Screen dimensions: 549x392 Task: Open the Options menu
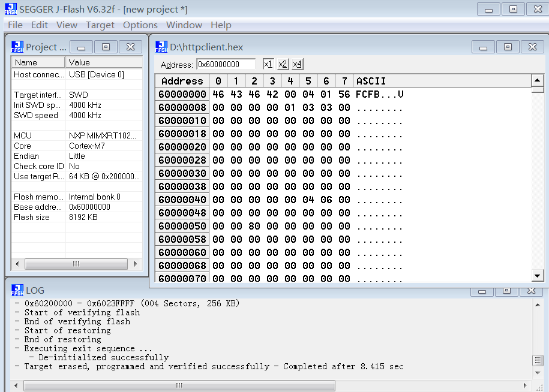point(140,25)
